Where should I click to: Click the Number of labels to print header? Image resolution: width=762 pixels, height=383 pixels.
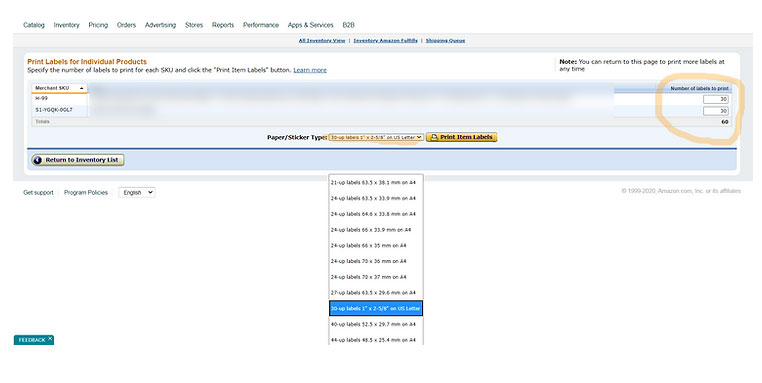tap(699, 88)
